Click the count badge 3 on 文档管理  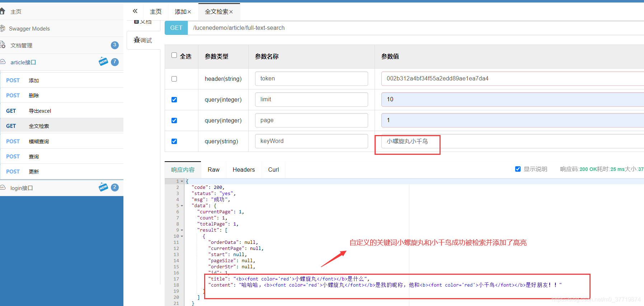(x=115, y=45)
